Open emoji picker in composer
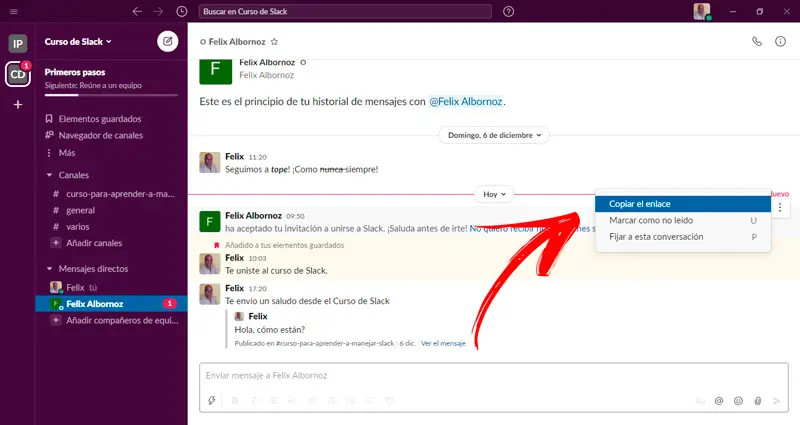The height and width of the screenshot is (425, 800). coord(738,401)
